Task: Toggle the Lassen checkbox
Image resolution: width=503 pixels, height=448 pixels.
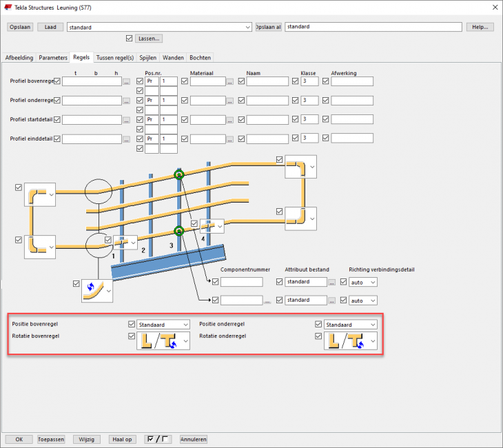Action: click(x=130, y=39)
